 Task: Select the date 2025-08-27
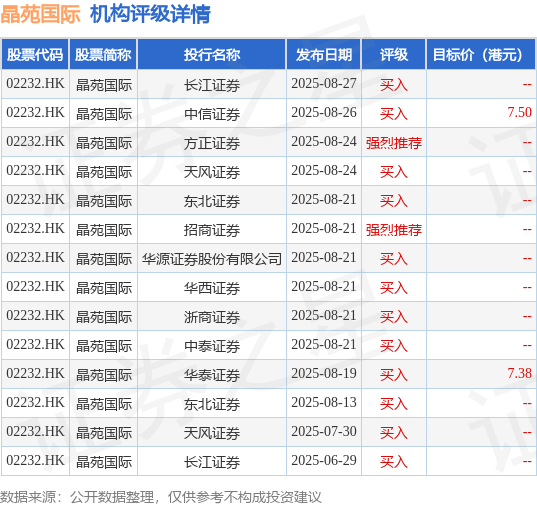324,84
